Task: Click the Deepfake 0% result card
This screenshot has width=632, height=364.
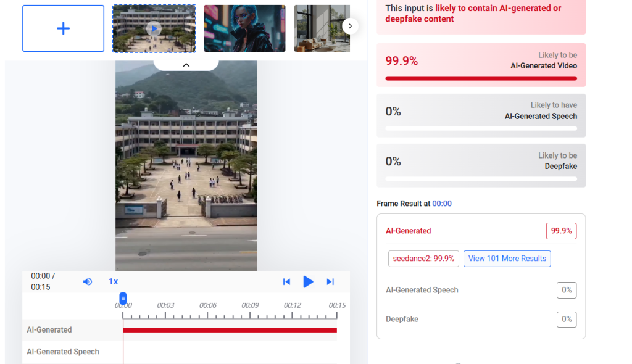Action: 481,165
